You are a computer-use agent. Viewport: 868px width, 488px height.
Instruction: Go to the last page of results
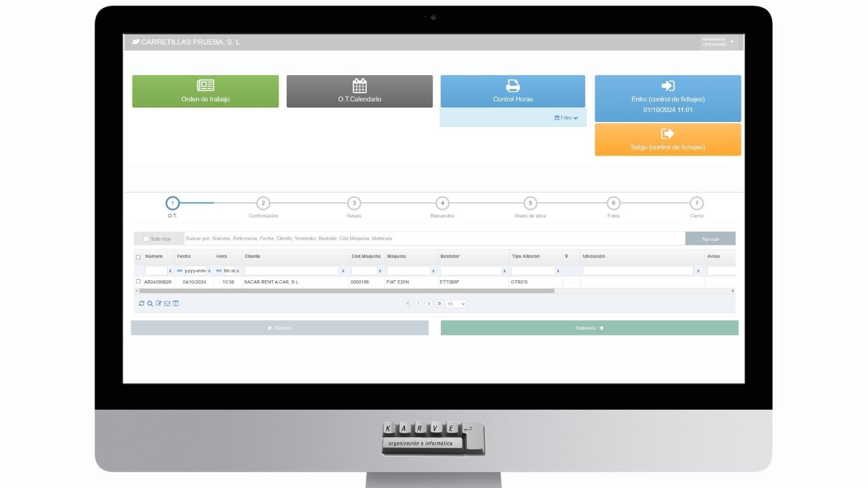pyautogui.click(x=439, y=304)
